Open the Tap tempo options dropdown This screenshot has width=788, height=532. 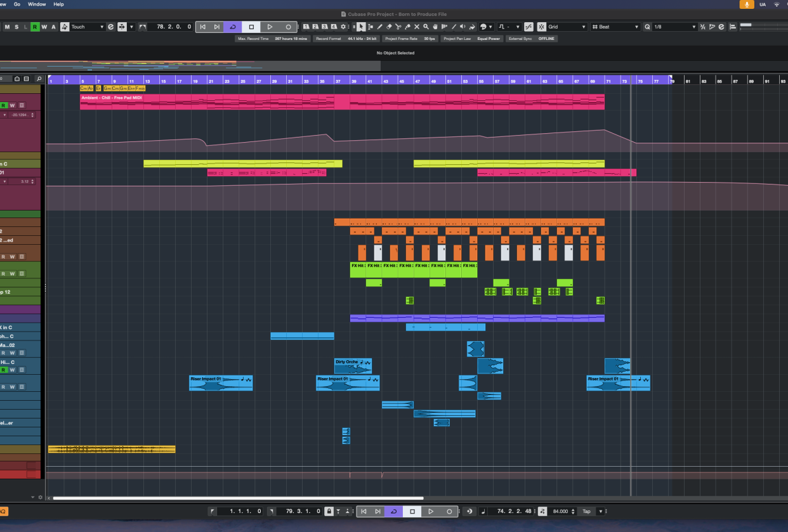click(x=600, y=511)
